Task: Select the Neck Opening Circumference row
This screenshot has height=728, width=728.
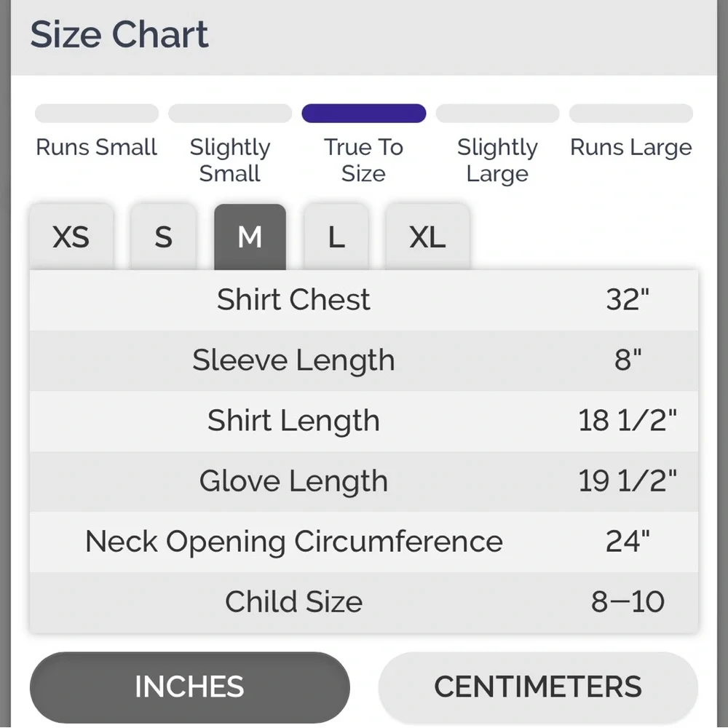Action: point(364,542)
